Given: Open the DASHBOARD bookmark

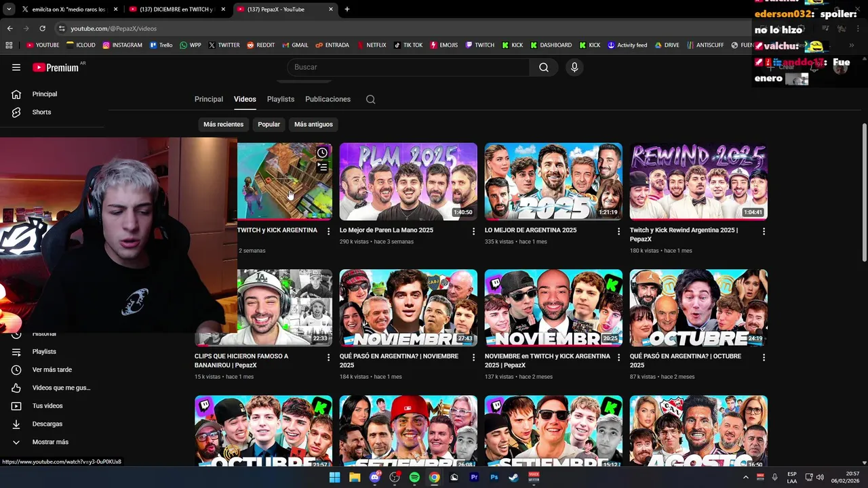Looking at the screenshot, I should [x=551, y=45].
